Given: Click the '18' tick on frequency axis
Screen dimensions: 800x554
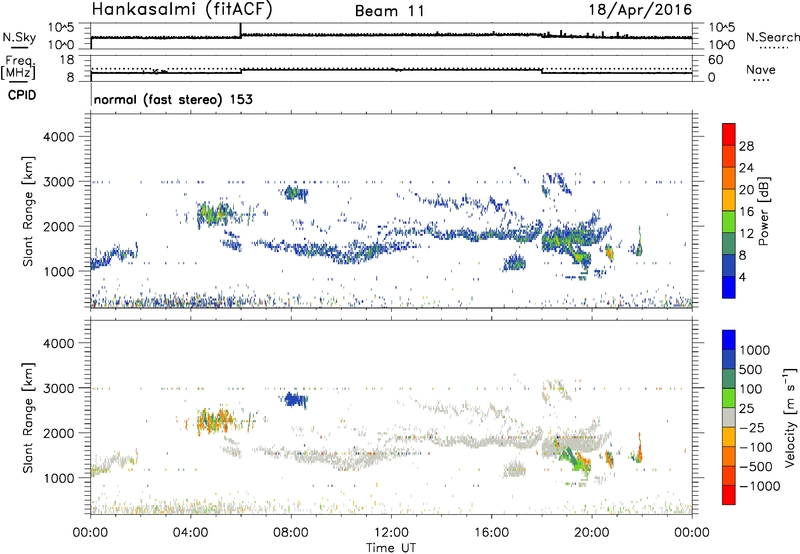Looking at the screenshot, I should tap(67, 60).
